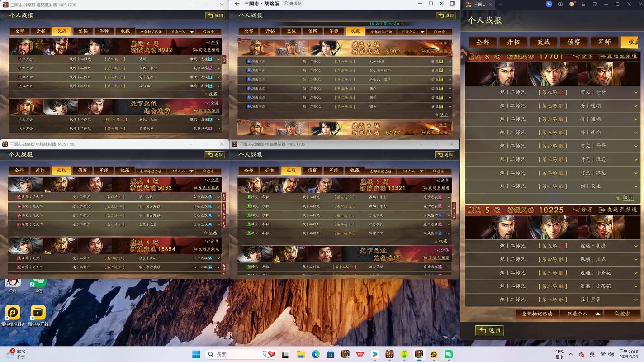Screen dimensions: 644x362
Task: Click the sidebar panel icon in 未适配 window
Action: point(453,4)
